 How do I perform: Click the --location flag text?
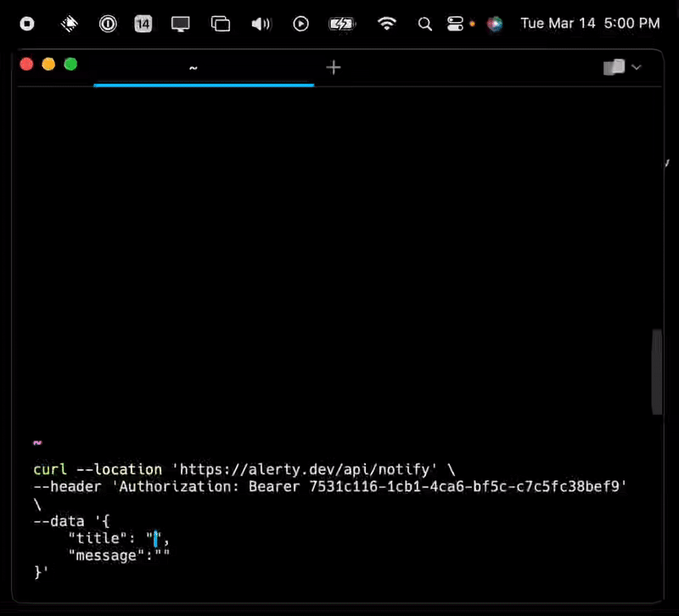119,469
